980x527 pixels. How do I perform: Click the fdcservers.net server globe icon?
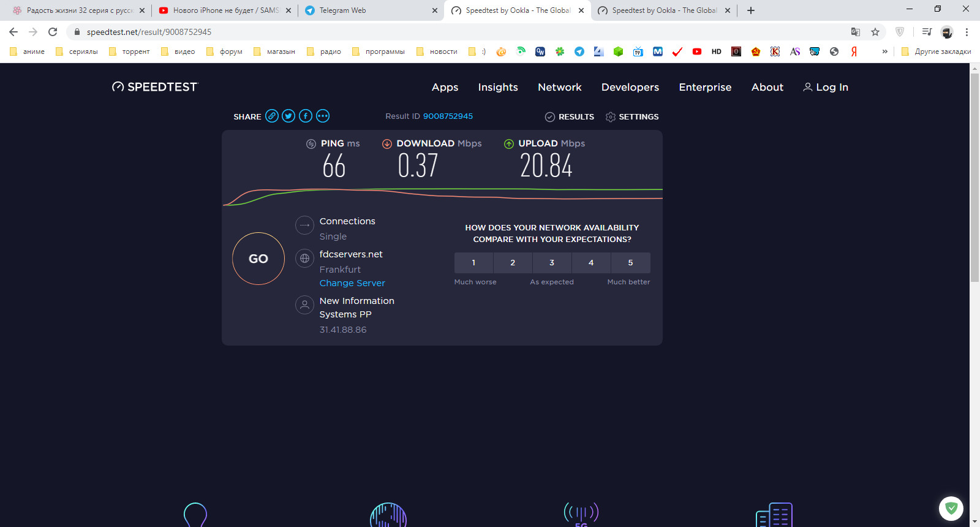(x=304, y=259)
